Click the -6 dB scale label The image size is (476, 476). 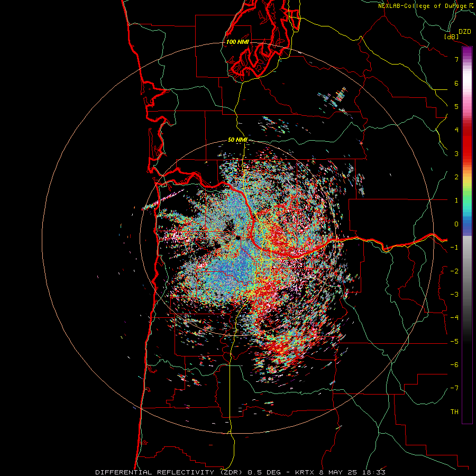(x=454, y=365)
